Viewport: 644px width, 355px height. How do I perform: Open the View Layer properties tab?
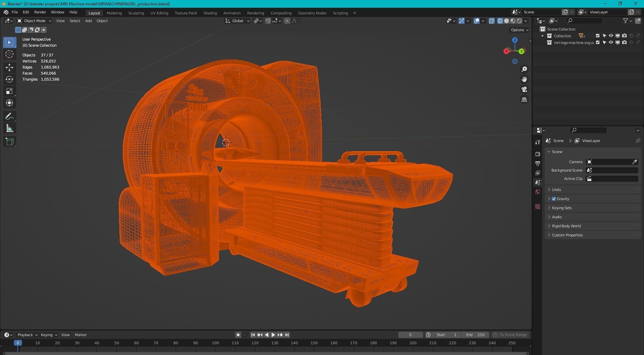(538, 173)
